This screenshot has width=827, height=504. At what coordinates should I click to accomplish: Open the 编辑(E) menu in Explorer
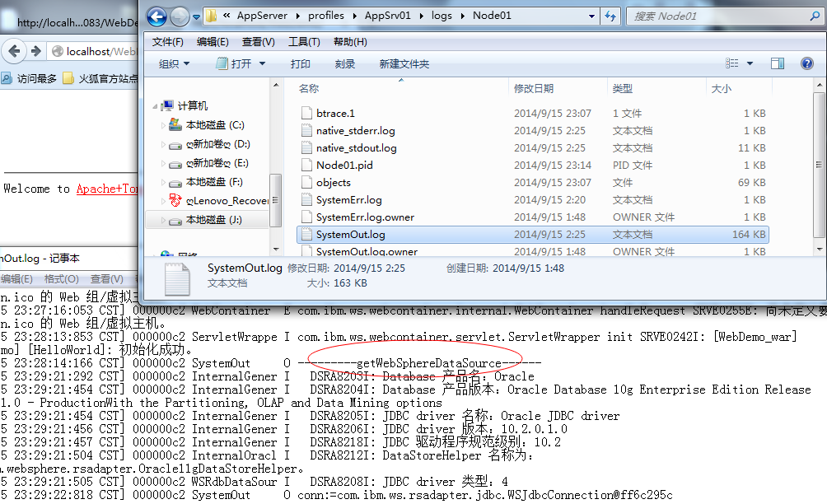click(213, 42)
